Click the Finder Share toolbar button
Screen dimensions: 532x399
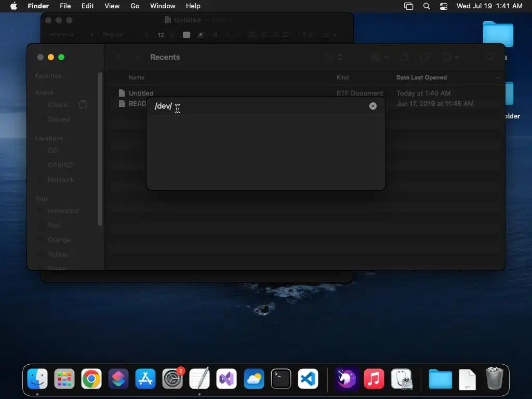[x=404, y=57]
